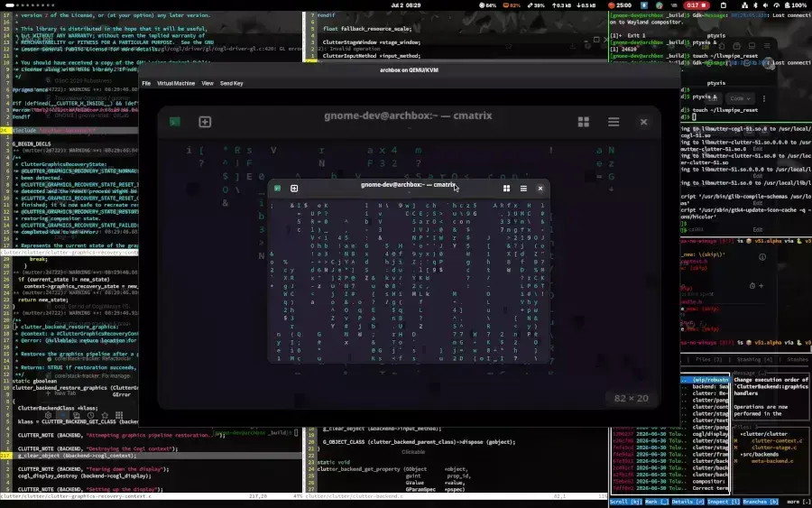
Task: Click 'more [.]' in the status bar
Action: coord(798,502)
